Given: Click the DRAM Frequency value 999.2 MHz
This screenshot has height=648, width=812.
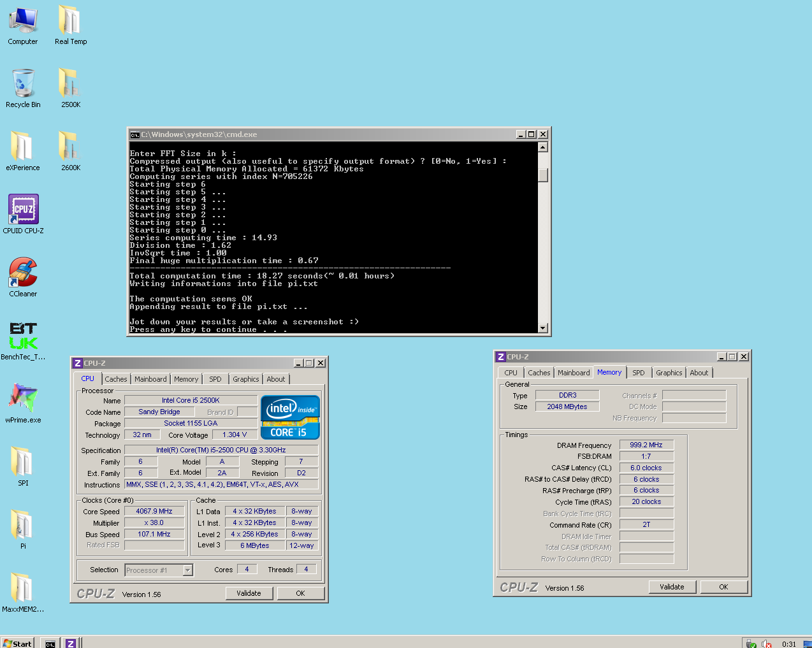Looking at the screenshot, I should point(646,445).
